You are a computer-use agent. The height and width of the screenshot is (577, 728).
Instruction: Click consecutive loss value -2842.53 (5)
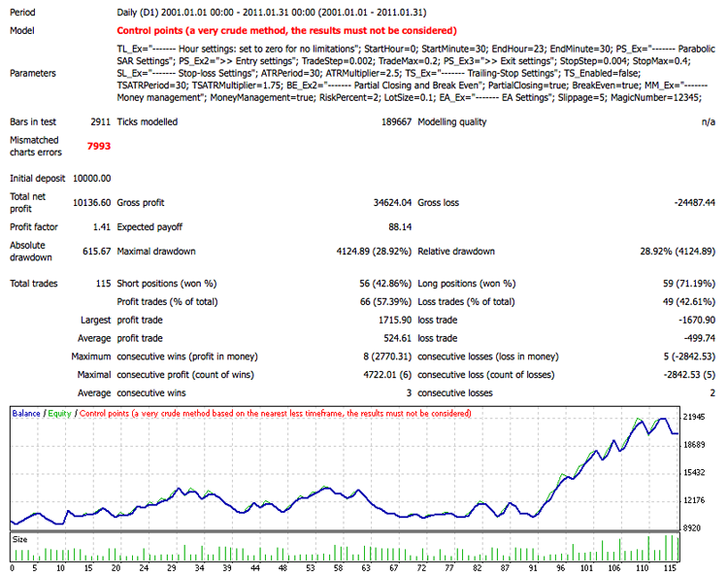click(689, 375)
